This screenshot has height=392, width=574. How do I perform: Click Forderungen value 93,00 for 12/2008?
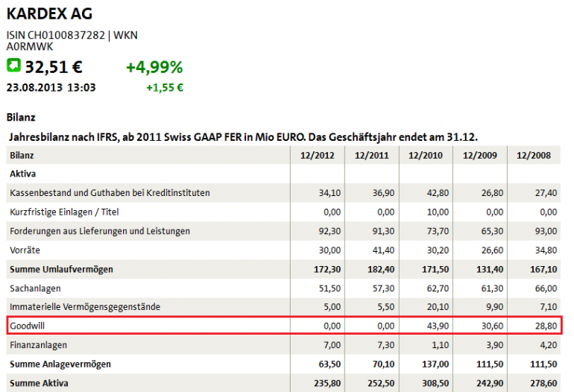pyautogui.click(x=546, y=231)
